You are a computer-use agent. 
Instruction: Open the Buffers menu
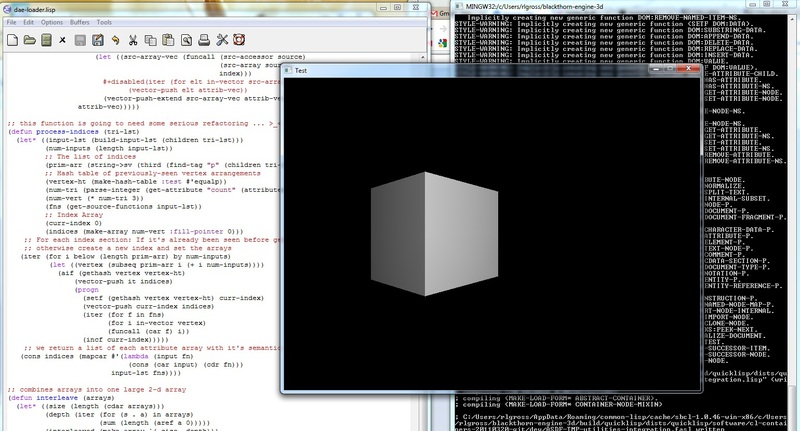[80, 22]
